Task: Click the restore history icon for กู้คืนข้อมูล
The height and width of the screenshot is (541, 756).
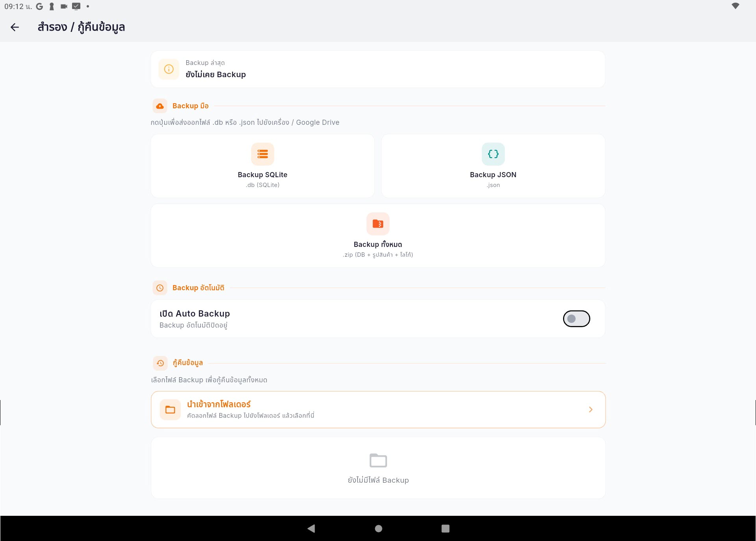Action: pyautogui.click(x=160, y=363)
